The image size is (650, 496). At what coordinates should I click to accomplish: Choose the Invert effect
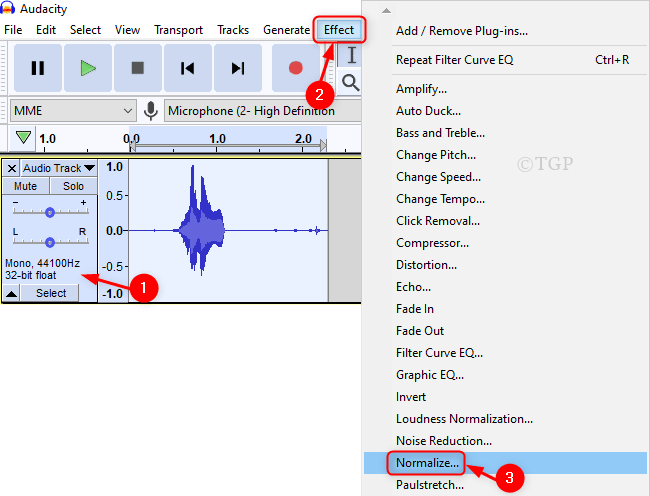pos(505,397)
